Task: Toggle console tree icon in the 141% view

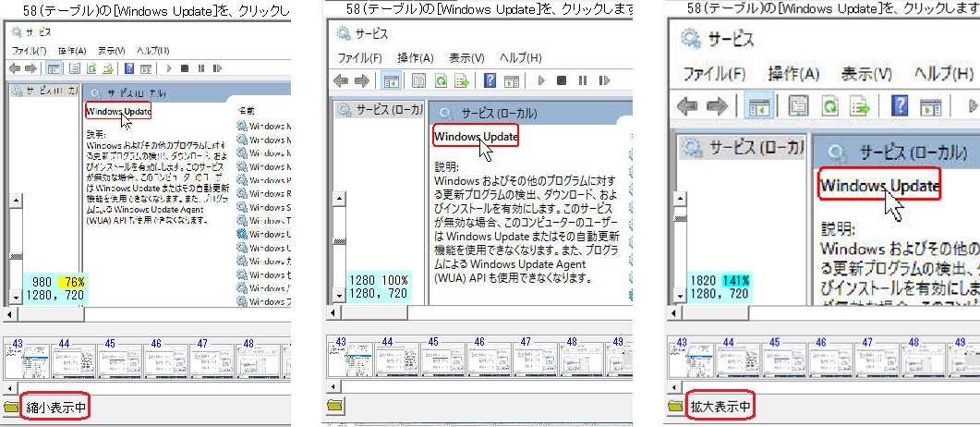Action: click(761, 106)
